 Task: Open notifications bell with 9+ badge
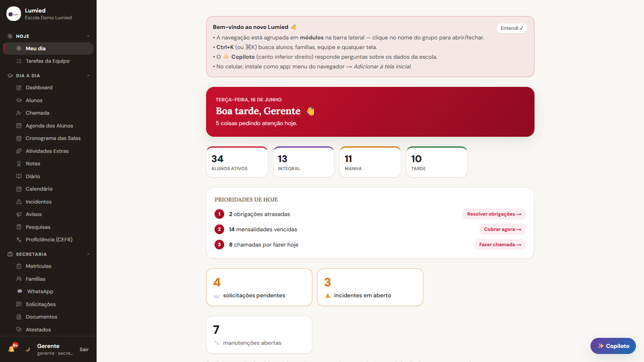tap(12, 348)
